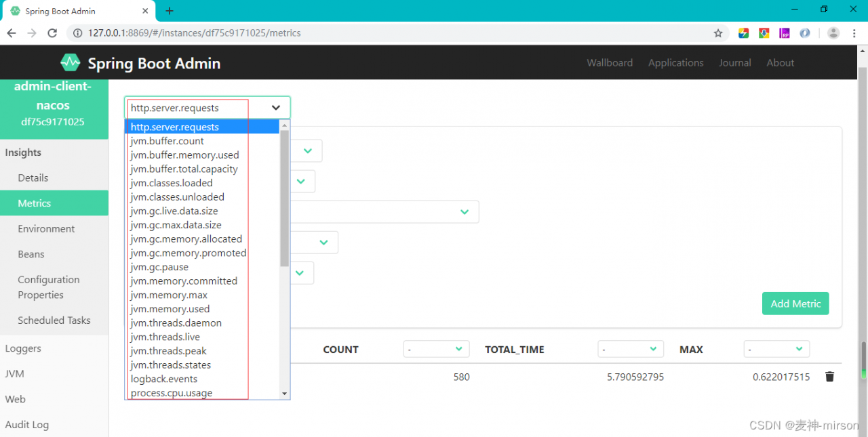
Task: Open Environment in the sidebar
Action: (54, 229)
